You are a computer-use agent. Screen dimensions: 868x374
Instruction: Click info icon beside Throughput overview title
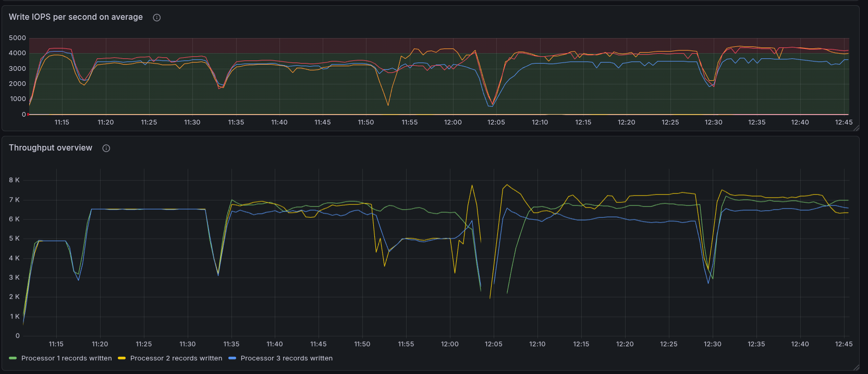pyautogui.click(x=106, y=148)
